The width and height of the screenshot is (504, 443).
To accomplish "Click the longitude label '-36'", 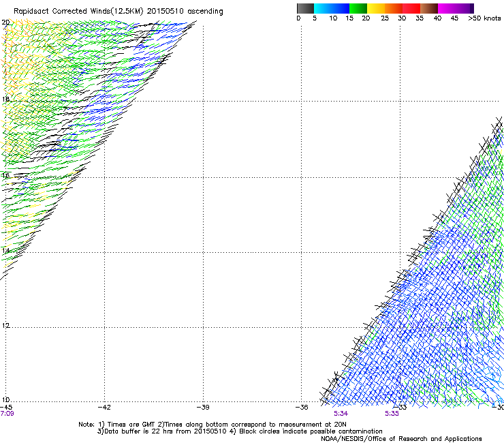I will coord(302,408).
